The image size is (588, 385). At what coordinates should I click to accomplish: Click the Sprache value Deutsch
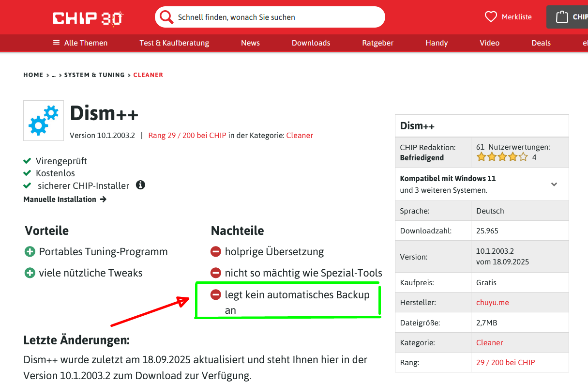click(x=490, y=211)
